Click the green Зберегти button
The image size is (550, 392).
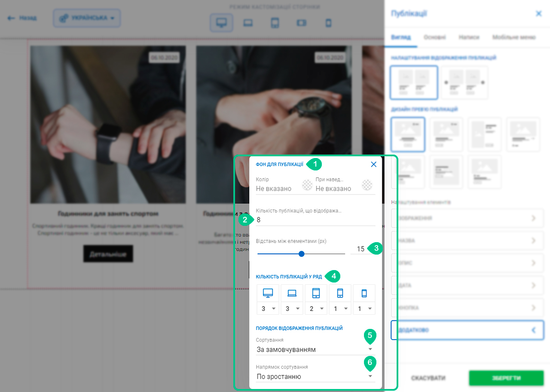[506, 378]
